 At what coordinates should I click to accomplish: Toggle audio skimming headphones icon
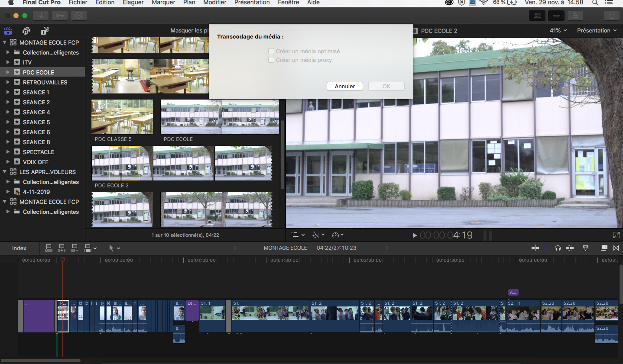click(558, 248)
